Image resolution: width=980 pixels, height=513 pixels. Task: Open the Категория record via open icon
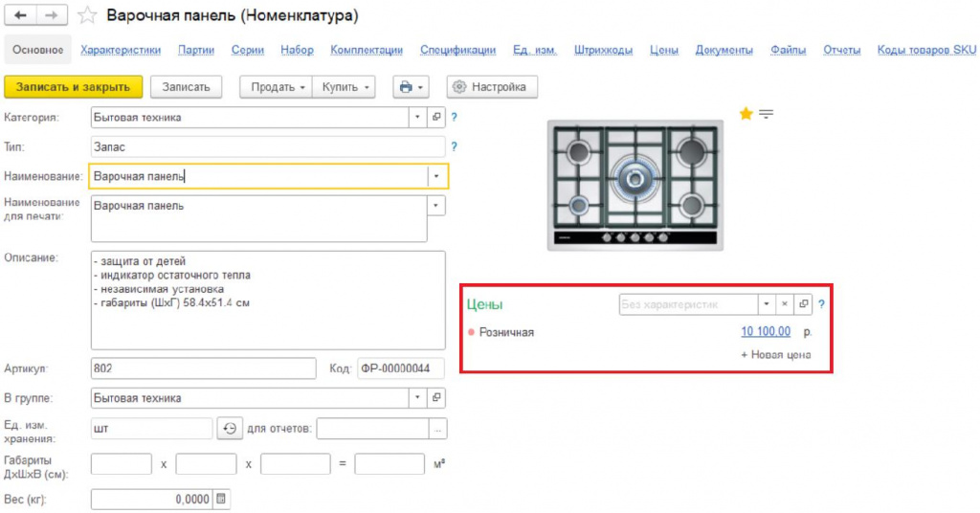tap(436, 117)
